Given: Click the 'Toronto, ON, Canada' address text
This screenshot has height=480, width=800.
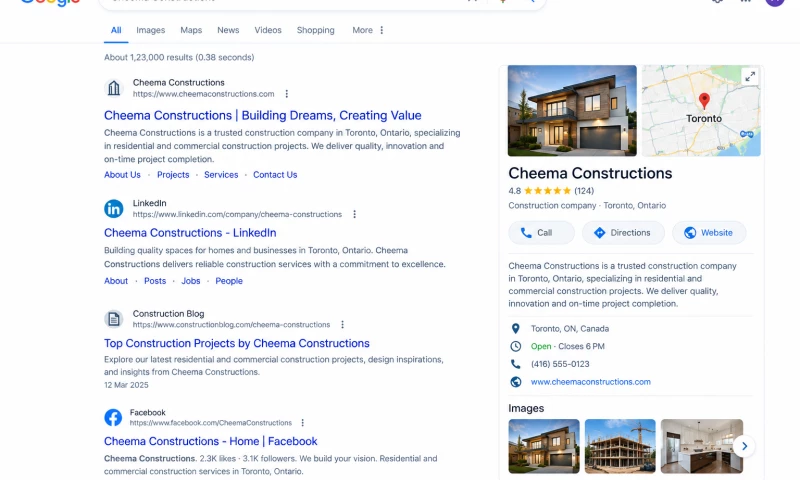Looking at the screenshot, I should [570, 329].
